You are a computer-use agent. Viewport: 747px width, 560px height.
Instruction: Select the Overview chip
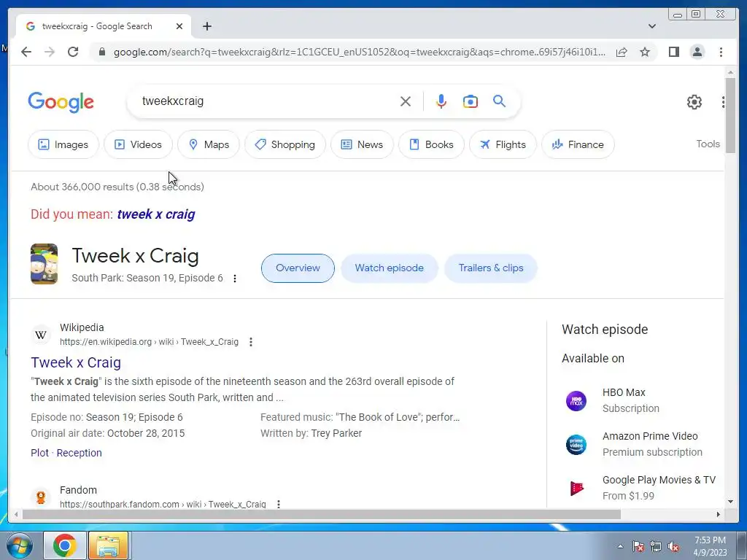pos(298,268)
